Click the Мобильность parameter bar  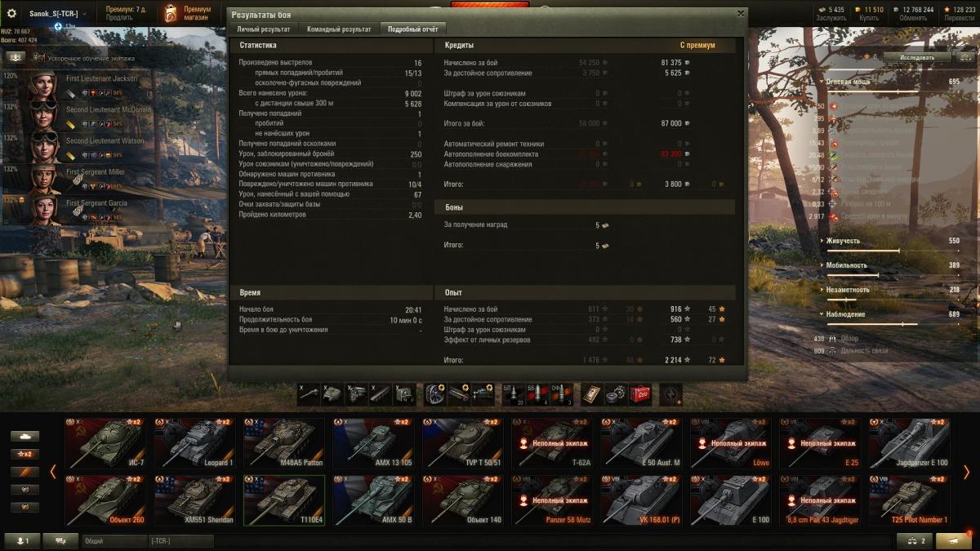click(x=894, y=275)
